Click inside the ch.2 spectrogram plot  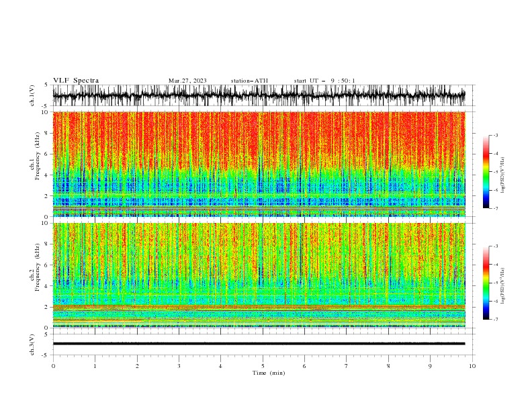pyautogui.click(x=259, y=275)
